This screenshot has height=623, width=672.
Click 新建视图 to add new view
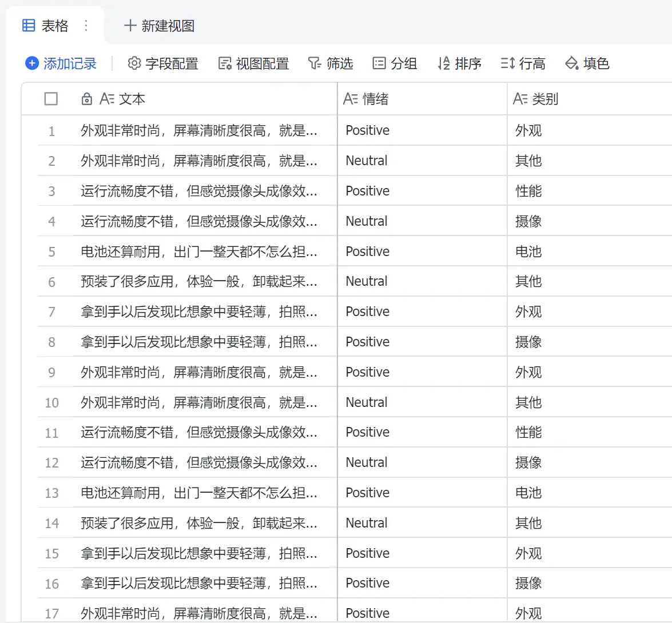160,26
